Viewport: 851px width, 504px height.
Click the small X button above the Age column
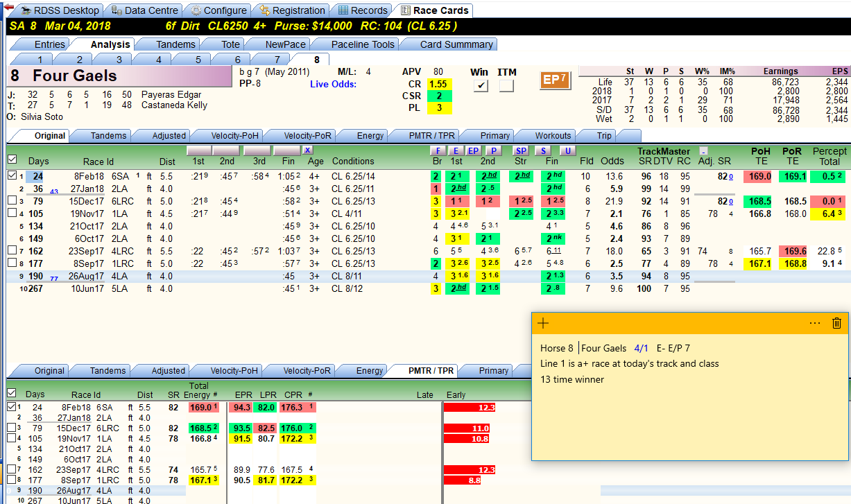pos(307,150)
